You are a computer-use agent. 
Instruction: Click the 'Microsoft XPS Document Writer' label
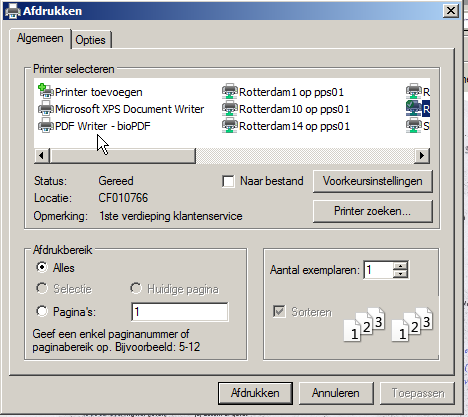pos(130,109)
